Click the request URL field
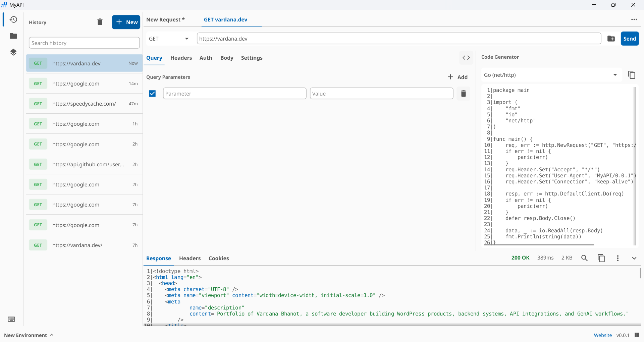 [x=399, y=39]
